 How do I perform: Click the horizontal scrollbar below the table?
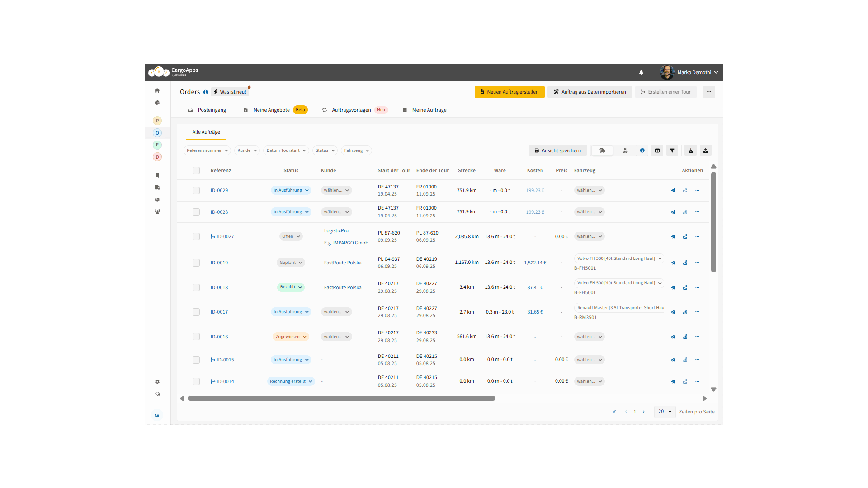(341, 399)
